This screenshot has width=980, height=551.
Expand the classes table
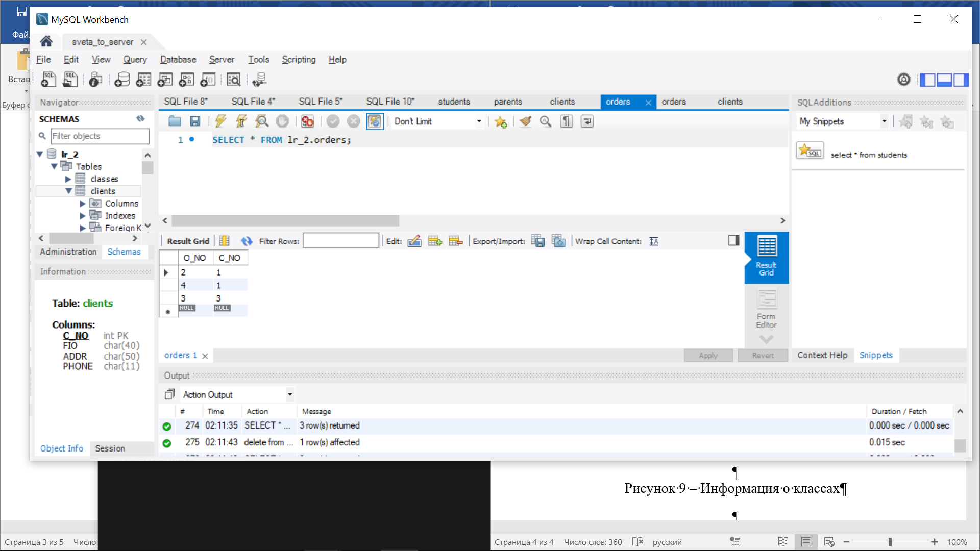point(68,179)
